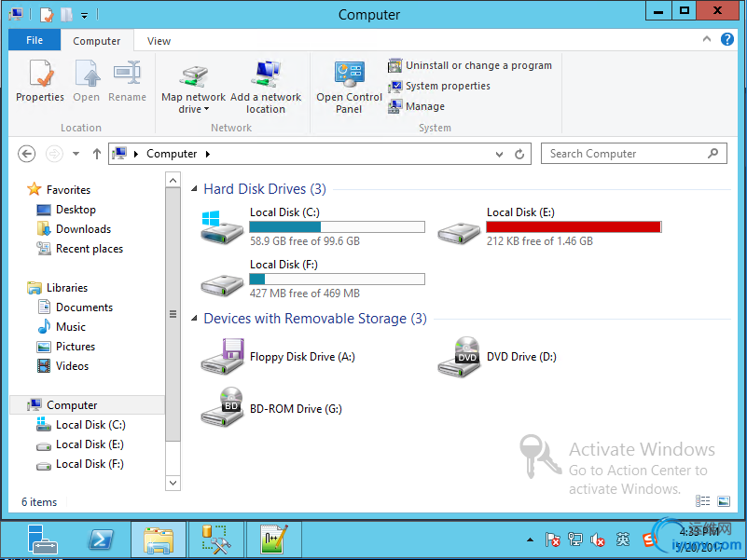Open Properties in the ribbon

pos(40,81)
